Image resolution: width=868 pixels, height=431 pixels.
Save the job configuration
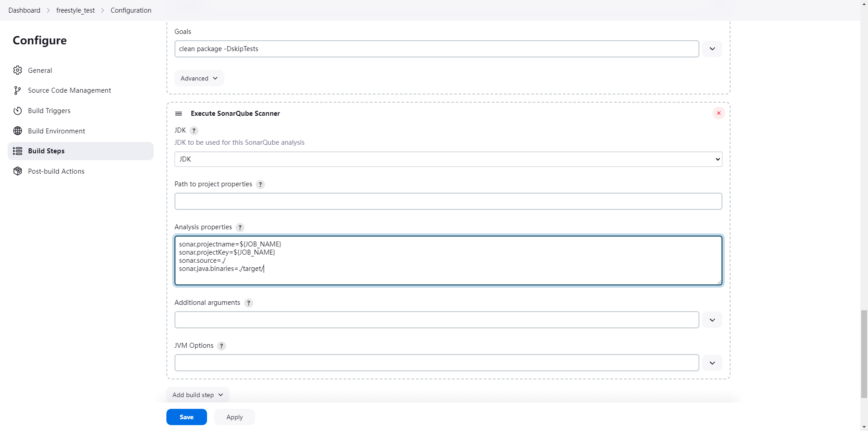click(186, 417)
